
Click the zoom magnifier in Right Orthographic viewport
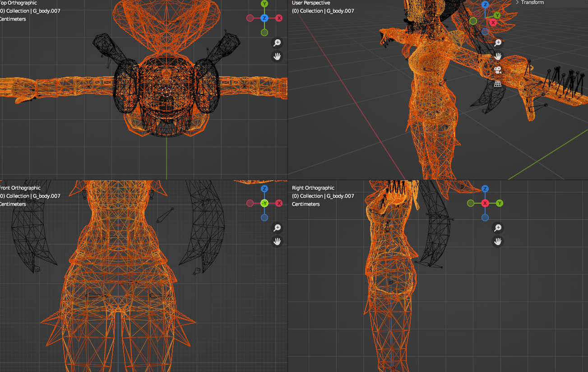(x=498, y=228)
